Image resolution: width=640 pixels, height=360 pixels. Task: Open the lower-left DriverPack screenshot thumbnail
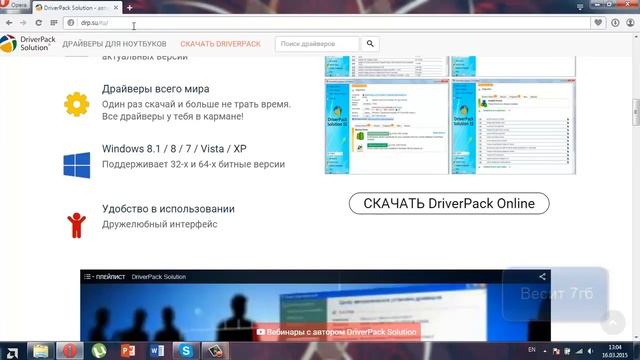[386, 127]
